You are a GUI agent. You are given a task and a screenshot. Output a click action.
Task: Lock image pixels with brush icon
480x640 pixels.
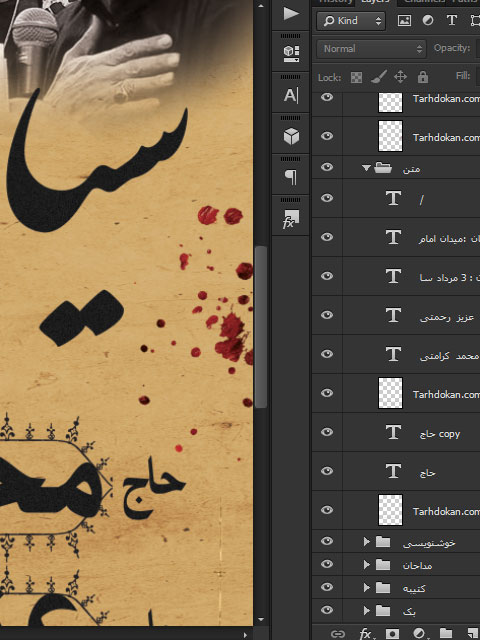tap(378, 77)
